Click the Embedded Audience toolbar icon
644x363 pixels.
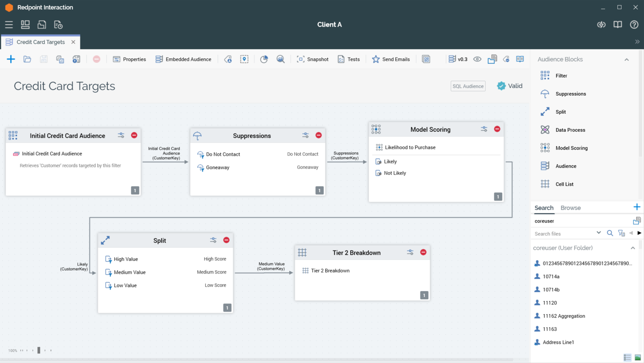click(159, 59)
